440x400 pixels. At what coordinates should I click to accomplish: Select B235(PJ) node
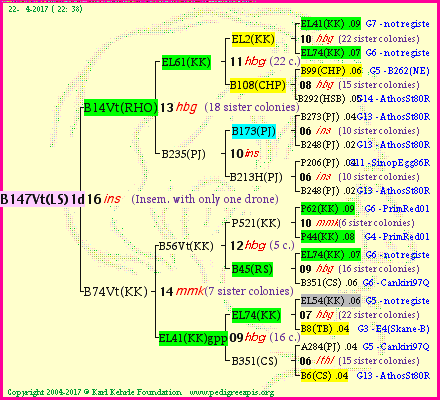(183, 154)
